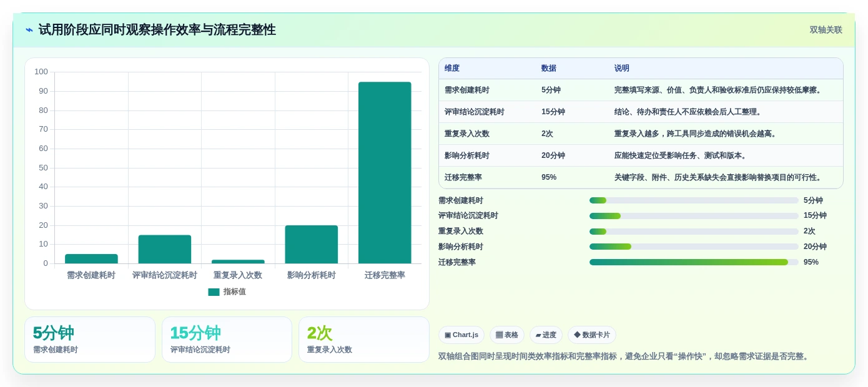Click the footer note starting with 双轴组合图

(x=625, y=356)
